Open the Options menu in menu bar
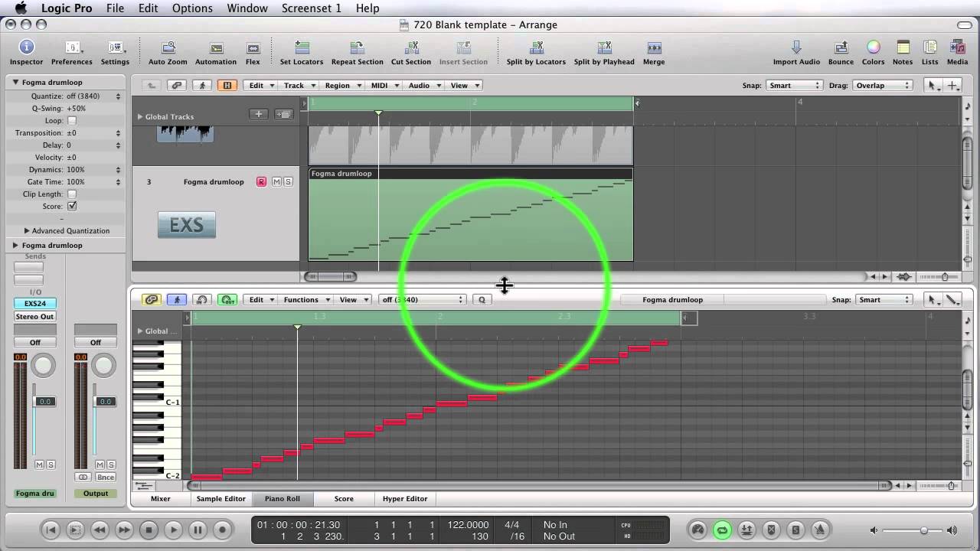Screen dimensions: 980x551 coord(192,8)
